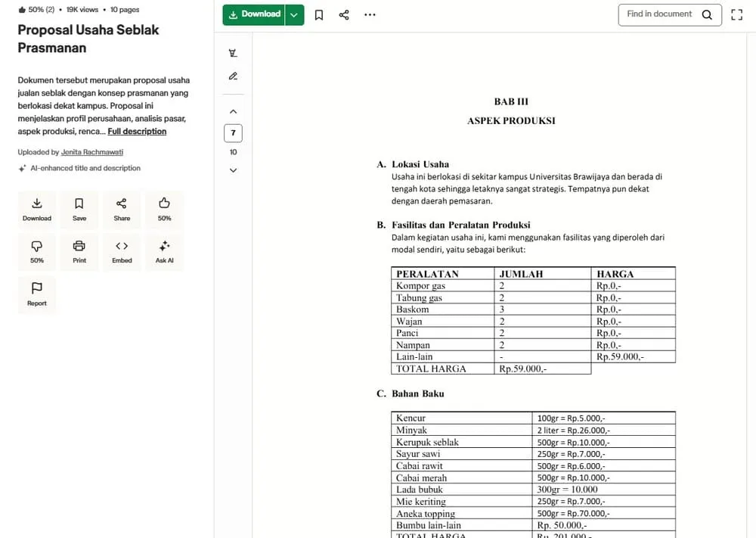Select the text highlighter tool in the viewer sidebar
The image size is (756, 538).
tap(233, 52)
